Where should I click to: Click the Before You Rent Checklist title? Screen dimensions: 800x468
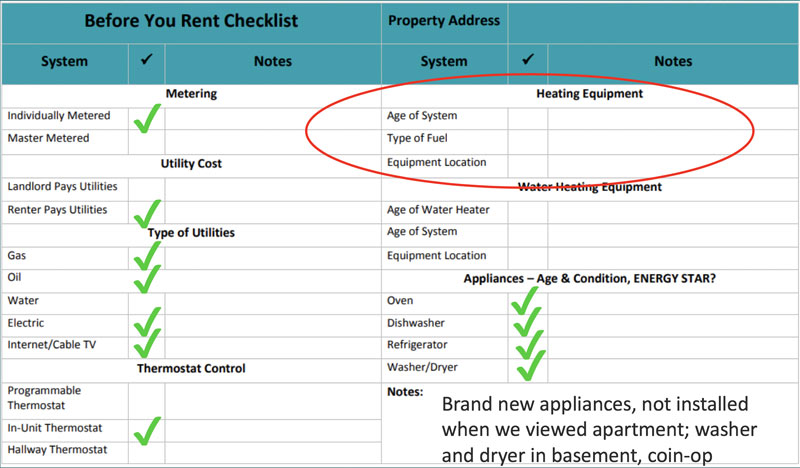(191, 21)
